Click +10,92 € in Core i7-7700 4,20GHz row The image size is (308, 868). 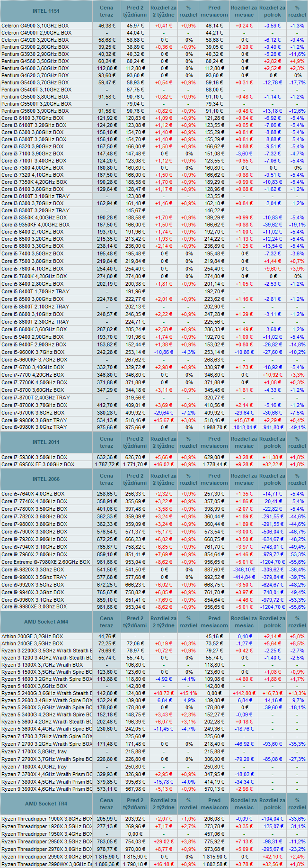[273, 375]
